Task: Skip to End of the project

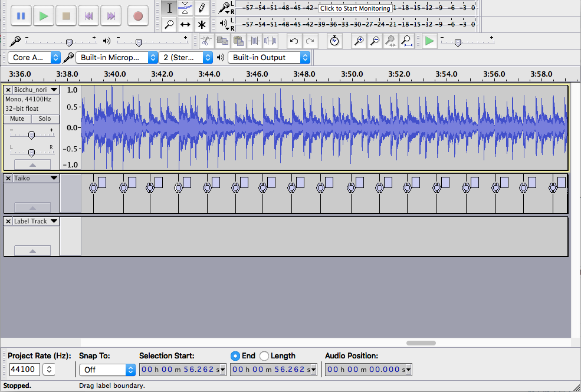Action: [x=111, y=16]
